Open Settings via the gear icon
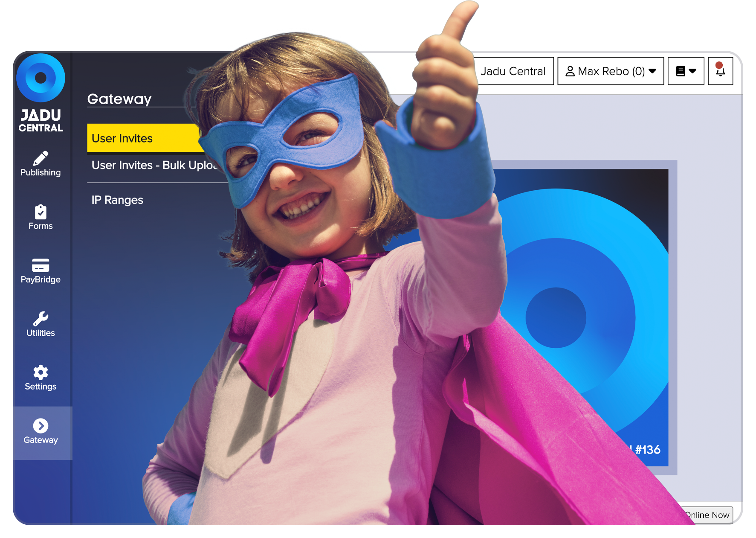The width and height of the screenshot is (756, 538). (x=41, y=372)
